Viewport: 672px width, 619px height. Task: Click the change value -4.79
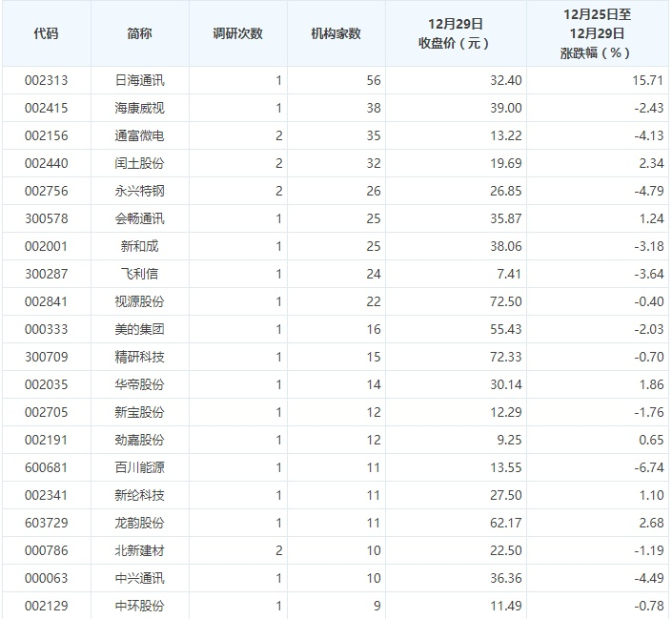(649, 191)
